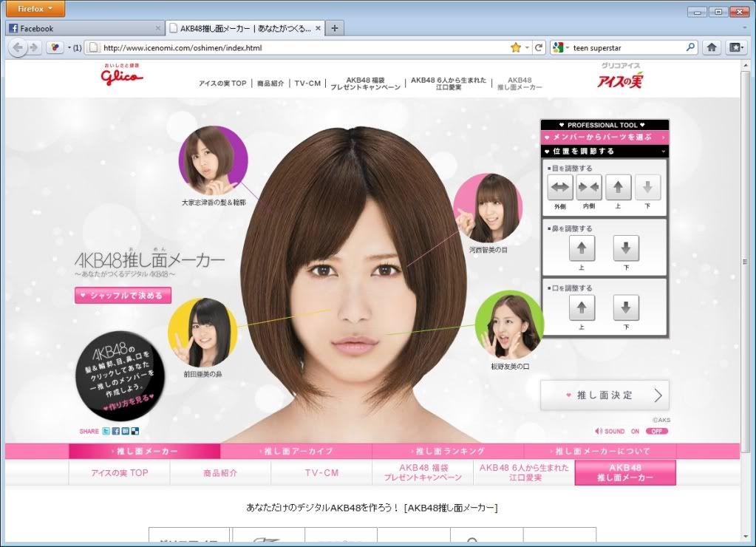Switch to the Facebook tab
Viewport: 756px width, 547px height.
point(85,29)
